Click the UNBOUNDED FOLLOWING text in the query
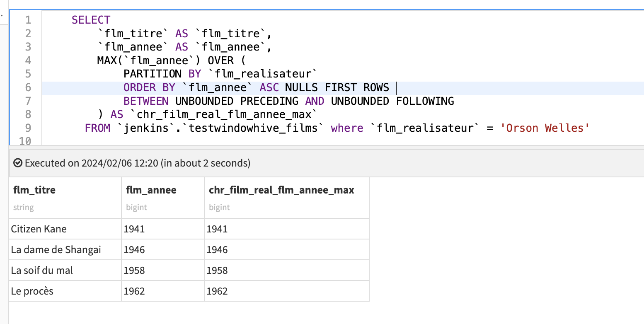Image resolution: width=644 pixels, height=324 pixels. [x=392, y=101]
